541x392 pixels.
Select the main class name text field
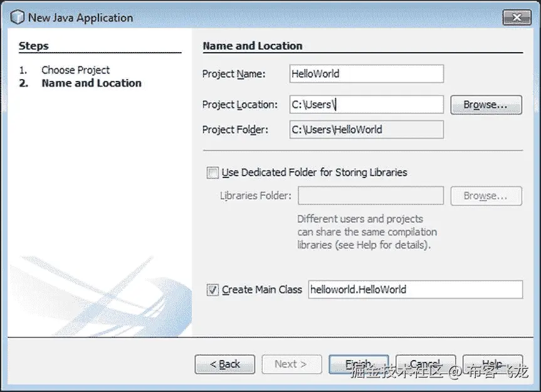tap(416, 290)
